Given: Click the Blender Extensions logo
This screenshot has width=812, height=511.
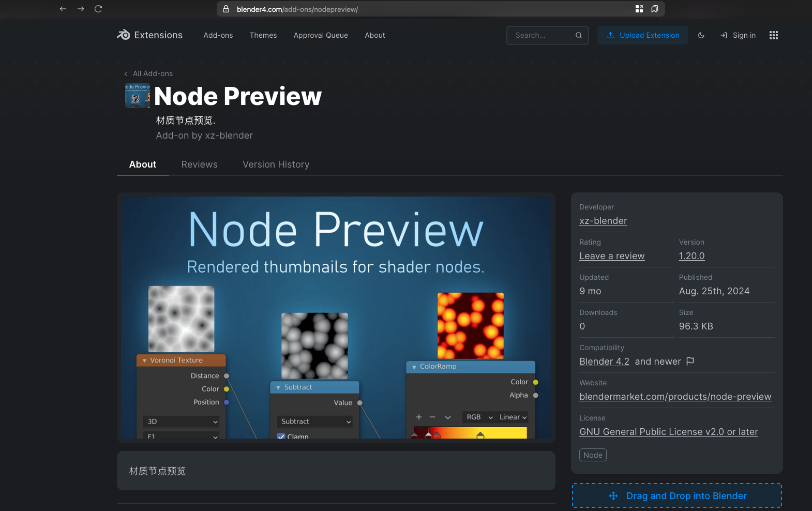Looking at the screenshot, I should click(x=149, y=35).
